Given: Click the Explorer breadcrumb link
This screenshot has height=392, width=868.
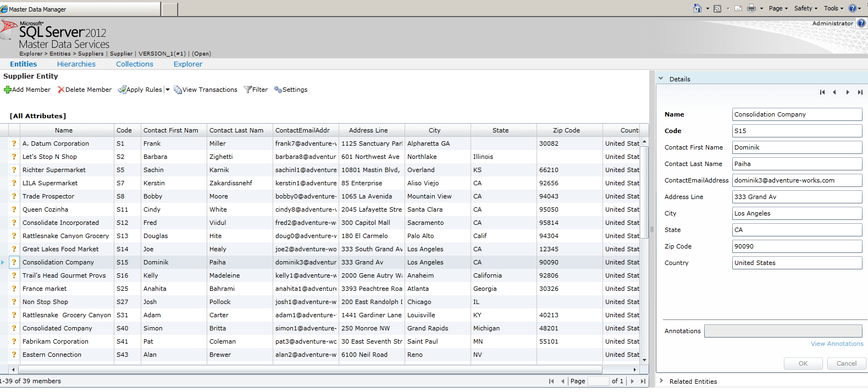Looking at the screenshot, I should pyautogui.click(x=31, y=54).
